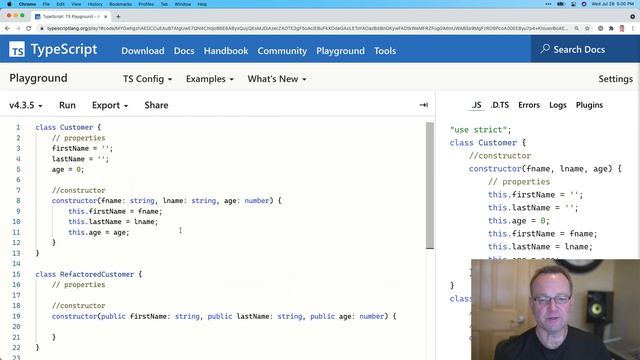Open the Playground nav link
This screenshot has height=360, width=640.
pos(340,51)
